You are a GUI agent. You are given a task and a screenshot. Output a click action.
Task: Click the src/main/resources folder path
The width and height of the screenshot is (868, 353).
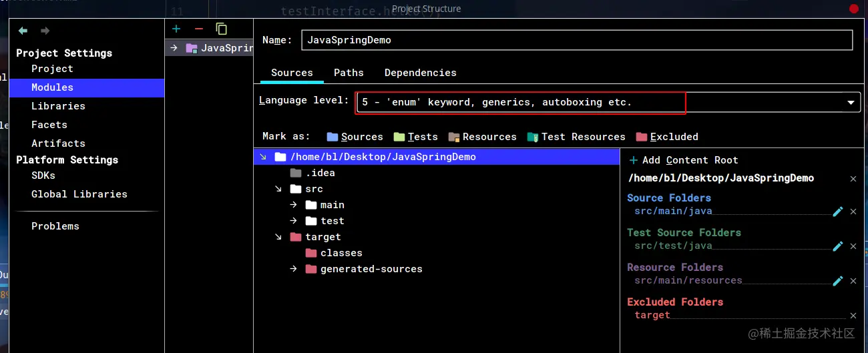point(688,281)
